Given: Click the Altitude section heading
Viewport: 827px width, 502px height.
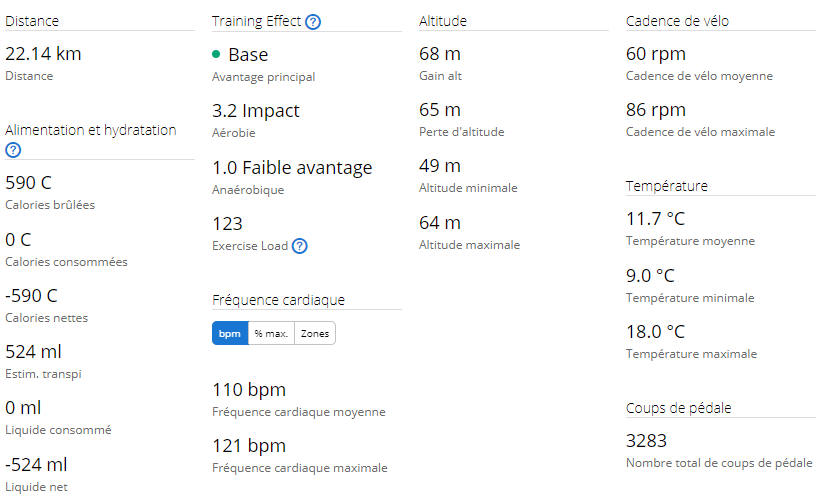Looking at the screenshot, I should (443, 21).
